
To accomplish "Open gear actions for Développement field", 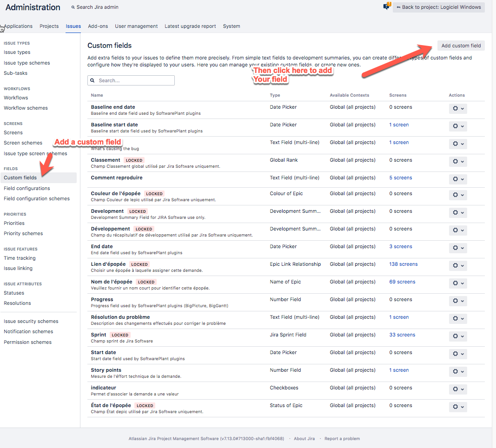I will tap(458, 230).
